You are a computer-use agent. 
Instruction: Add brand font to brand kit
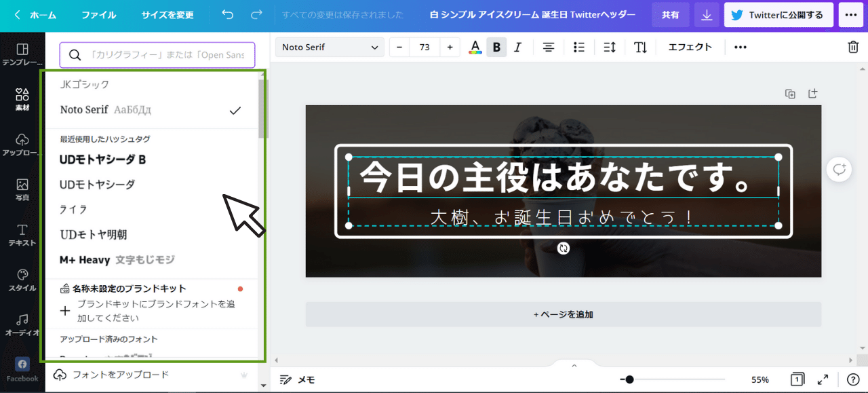pos(149,311)
